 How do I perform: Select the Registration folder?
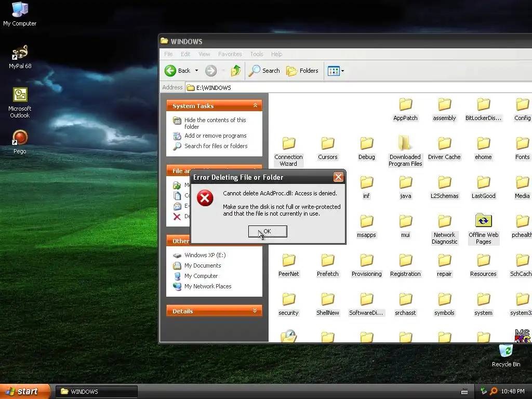(405, 265)
